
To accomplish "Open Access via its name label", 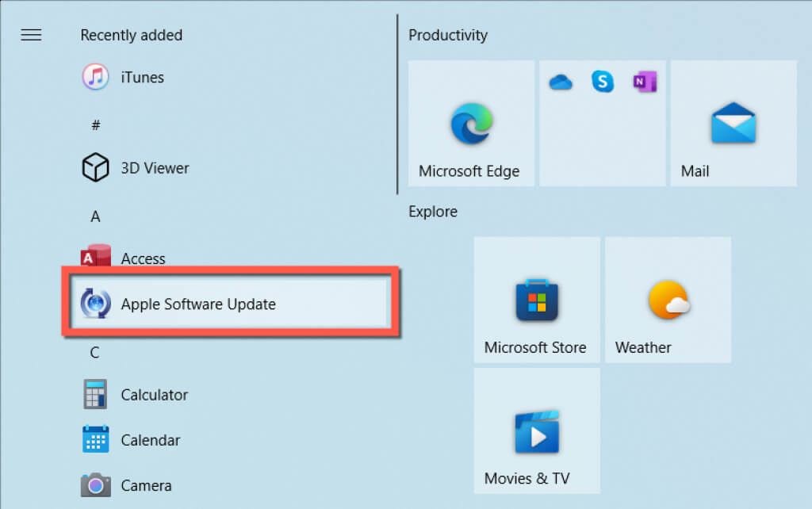I will pos(143,258).
